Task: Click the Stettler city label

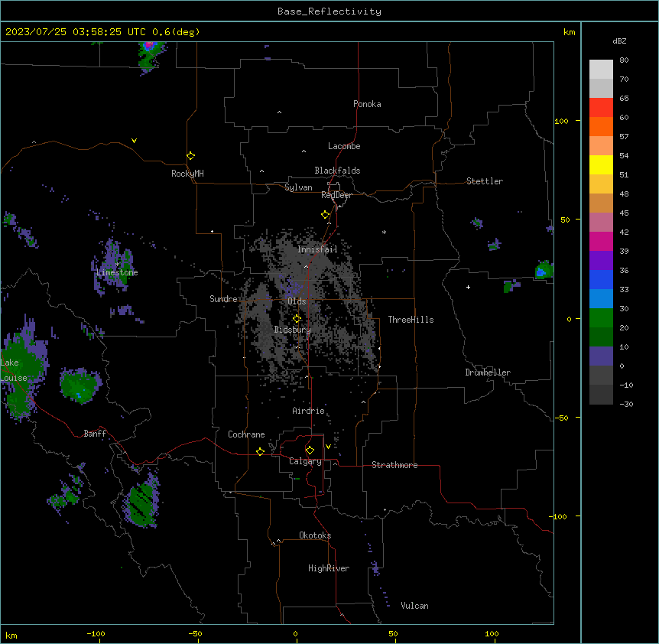Action: (x=485, y=181)
